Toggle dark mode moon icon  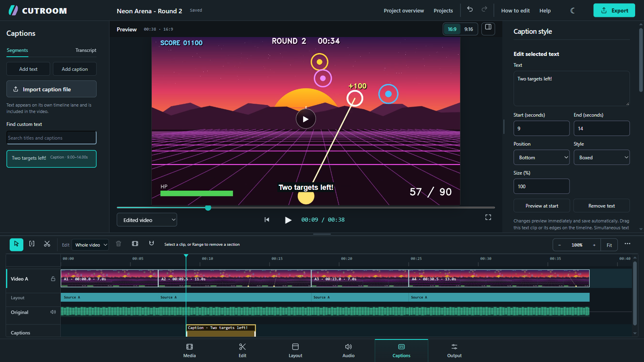[573, 10]
